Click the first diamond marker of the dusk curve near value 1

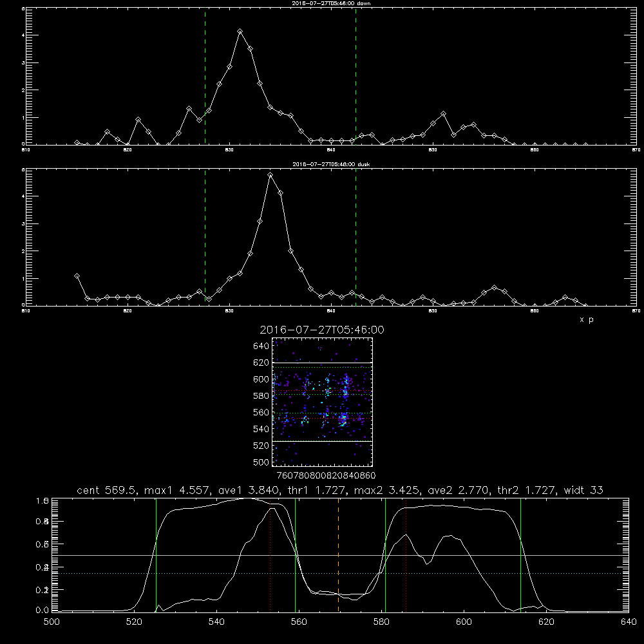click(x=77, y=276)
